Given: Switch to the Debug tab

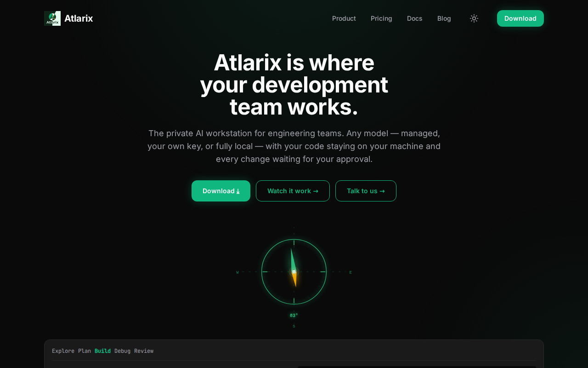Looking at the screenshot, I should [x=122, y=351].
